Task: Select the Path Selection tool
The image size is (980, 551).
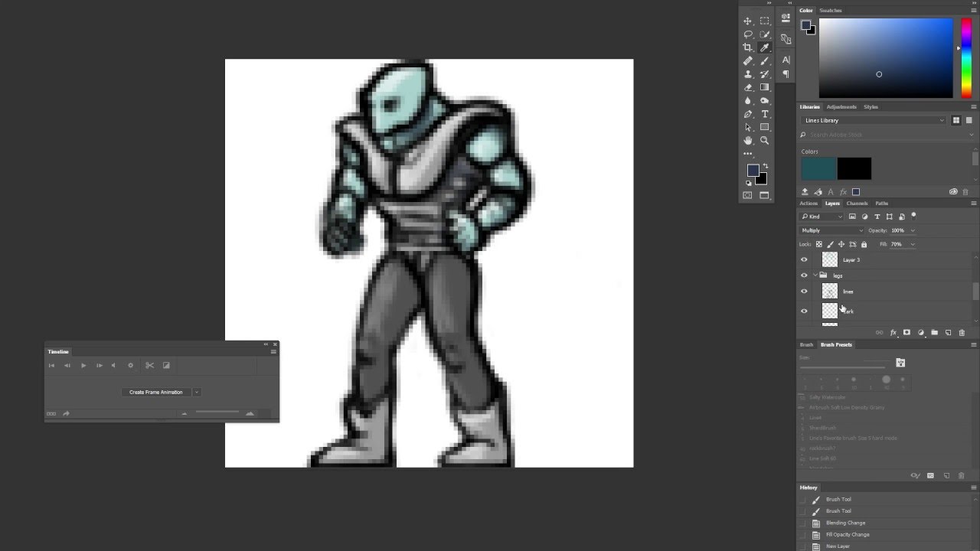Action: (747, 127)
